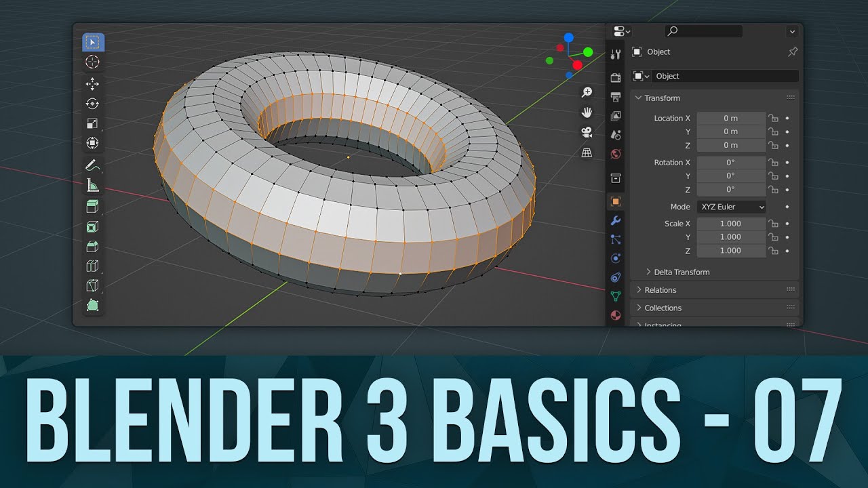The width and height of the screenshot is (868, 488).
Task: Open the Object Constraints tab
Action: (x=616, y=277)
